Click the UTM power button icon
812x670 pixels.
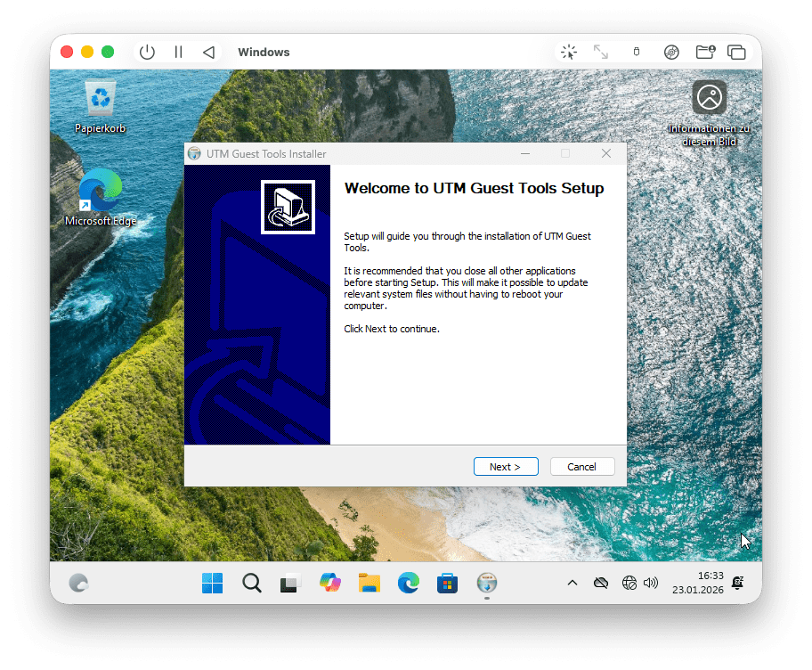[147, 53]
